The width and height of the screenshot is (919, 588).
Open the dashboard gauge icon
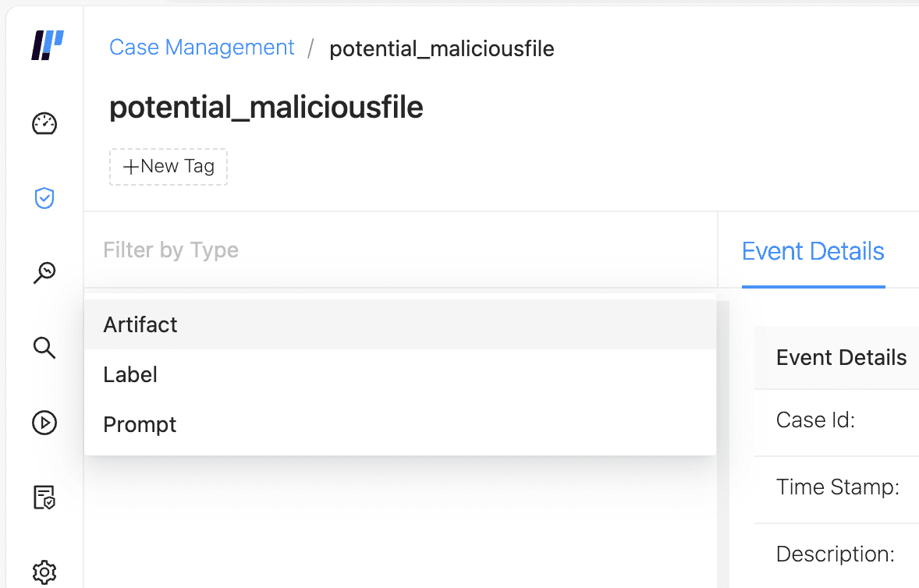click(44, 124)
